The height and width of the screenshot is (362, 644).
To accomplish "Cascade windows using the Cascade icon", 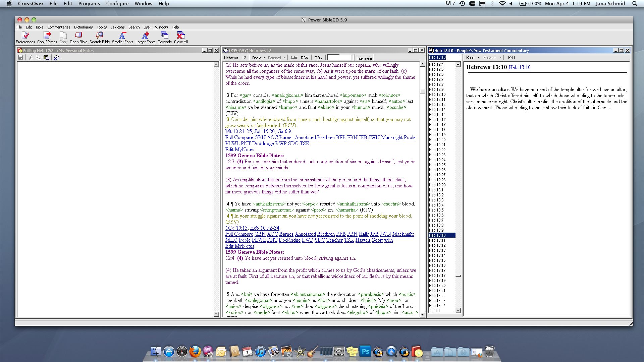I will tap(164, 37).
